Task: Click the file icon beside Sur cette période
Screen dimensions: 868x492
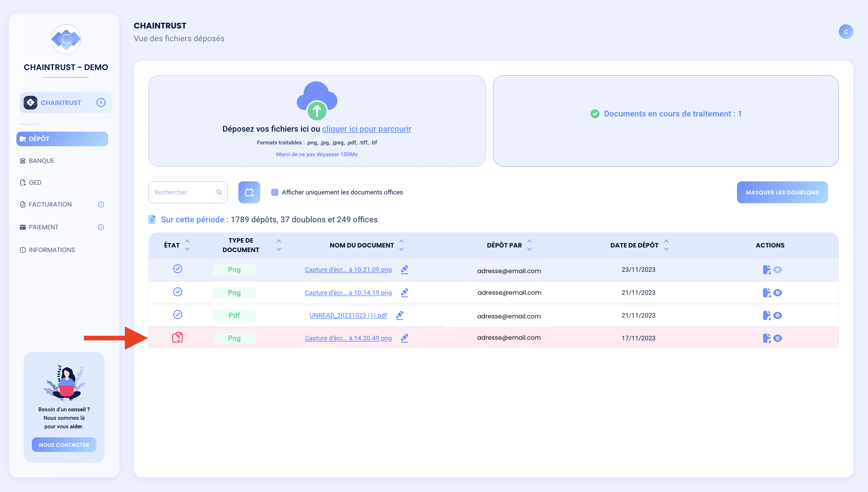Action: 152,220
